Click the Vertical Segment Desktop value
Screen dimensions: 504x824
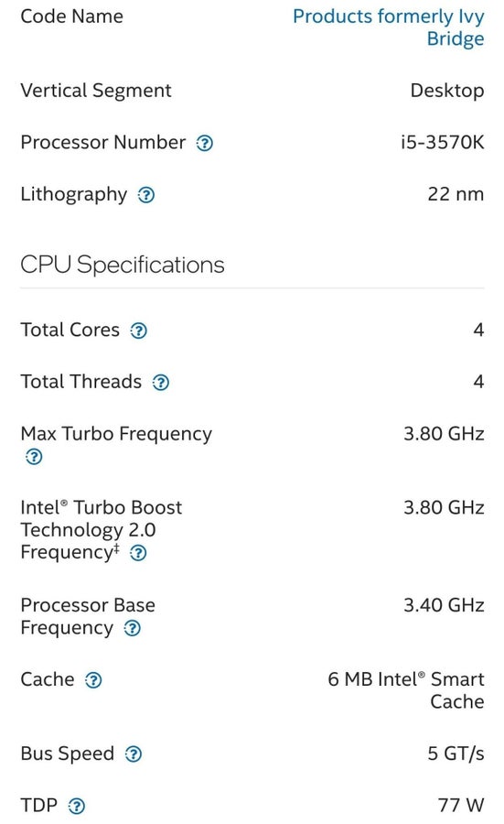[447, 91]
